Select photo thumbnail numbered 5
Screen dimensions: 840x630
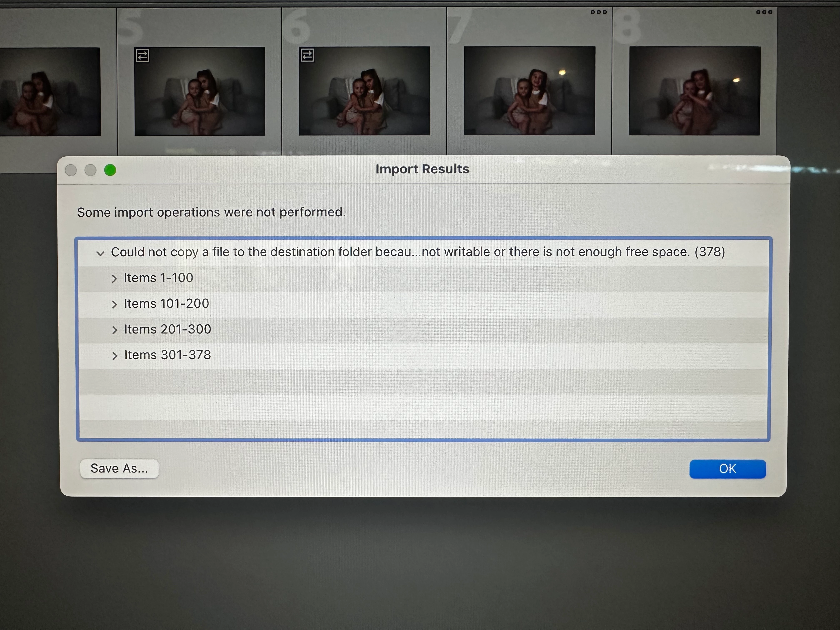point(200,91)
